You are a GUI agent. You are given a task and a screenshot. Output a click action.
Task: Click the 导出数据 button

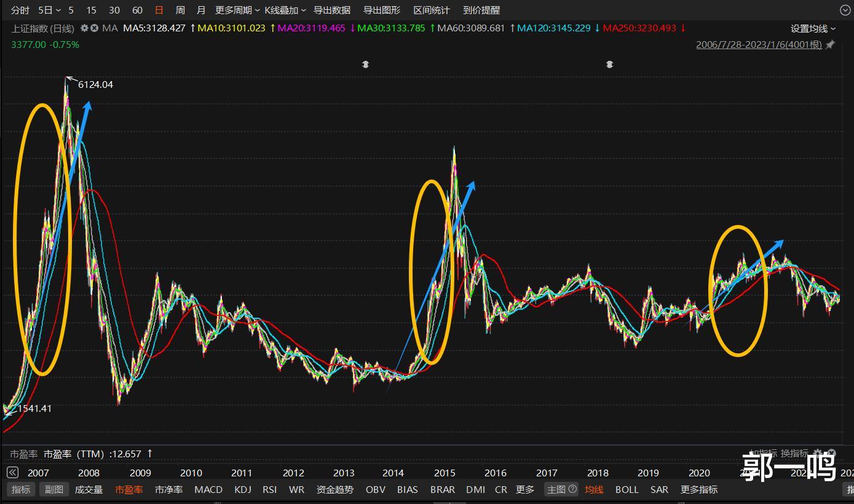tap(332, 10)
